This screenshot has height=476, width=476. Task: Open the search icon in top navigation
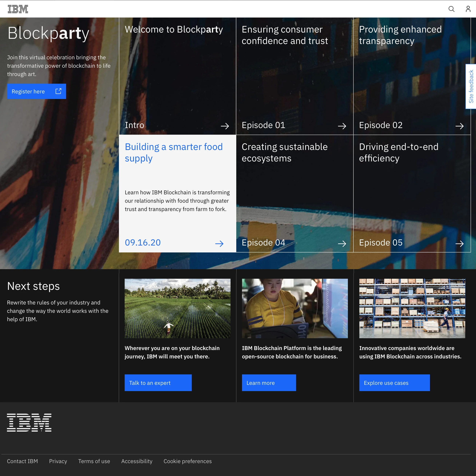451,9
